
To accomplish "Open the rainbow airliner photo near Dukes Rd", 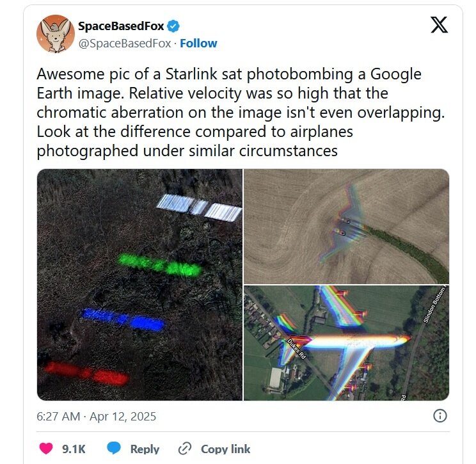I will click(x=346, y=344).
